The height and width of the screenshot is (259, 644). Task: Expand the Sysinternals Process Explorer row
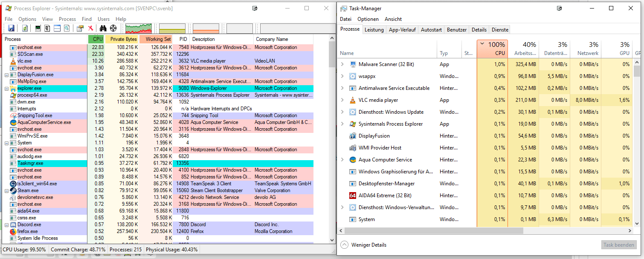[x=342, y=124]
